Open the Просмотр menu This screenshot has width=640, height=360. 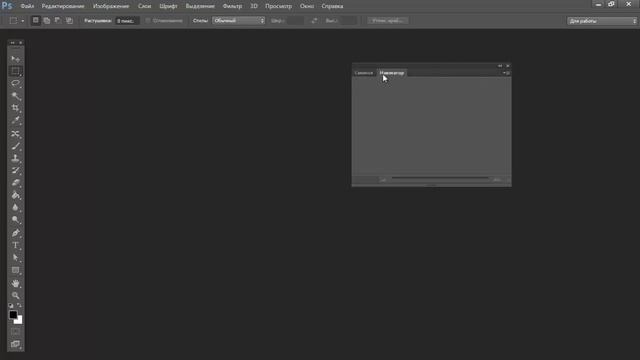click(x=278, y=6)
